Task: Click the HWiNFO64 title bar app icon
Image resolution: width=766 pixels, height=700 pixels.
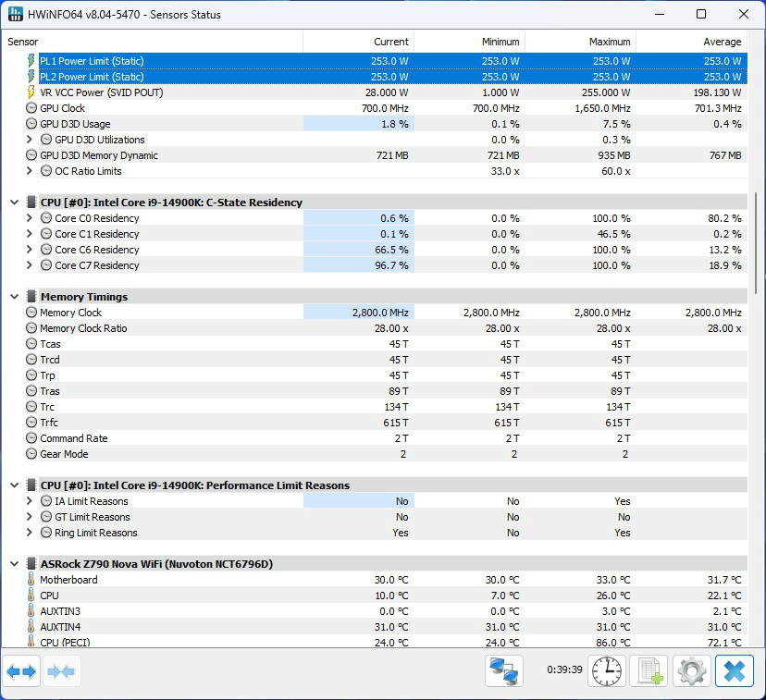Action: 13,14
